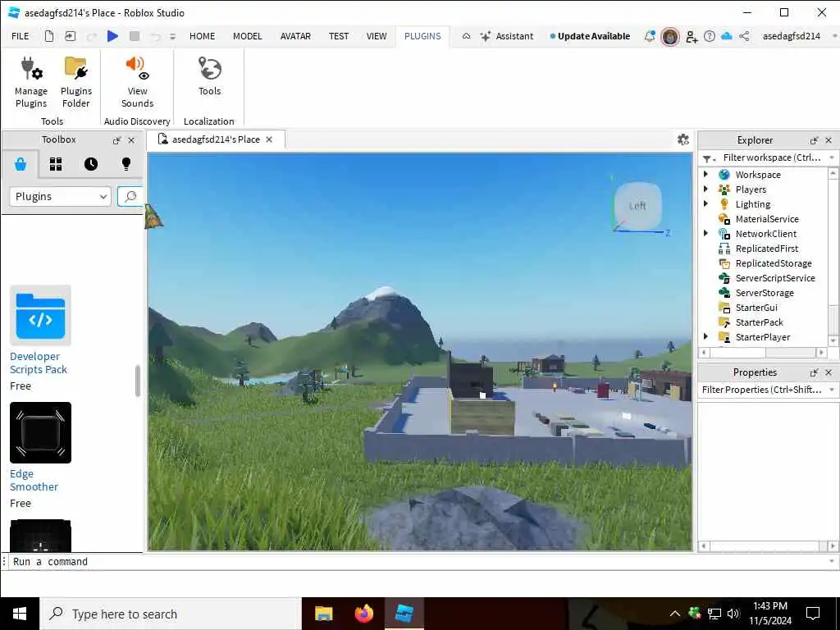840x630 pixels.
Task: Create a new file with the page icon
Action: click(x=48, y=36)
